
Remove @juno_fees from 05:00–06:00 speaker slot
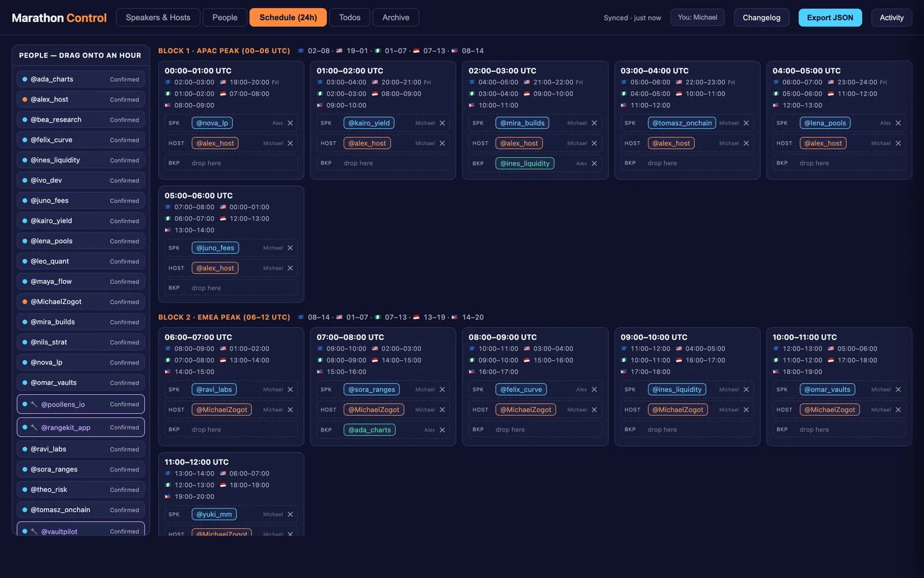click(x=290, y=248)
